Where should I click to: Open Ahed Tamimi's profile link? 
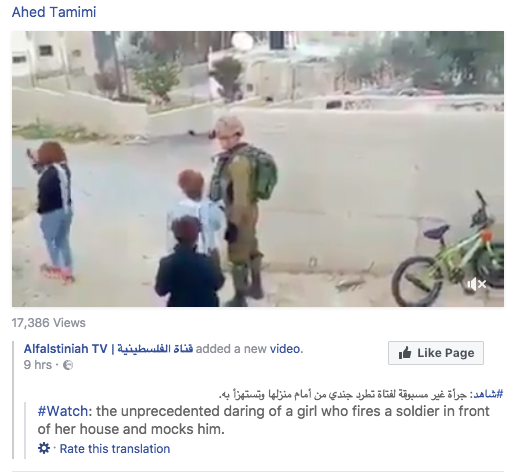pos(54,12)
